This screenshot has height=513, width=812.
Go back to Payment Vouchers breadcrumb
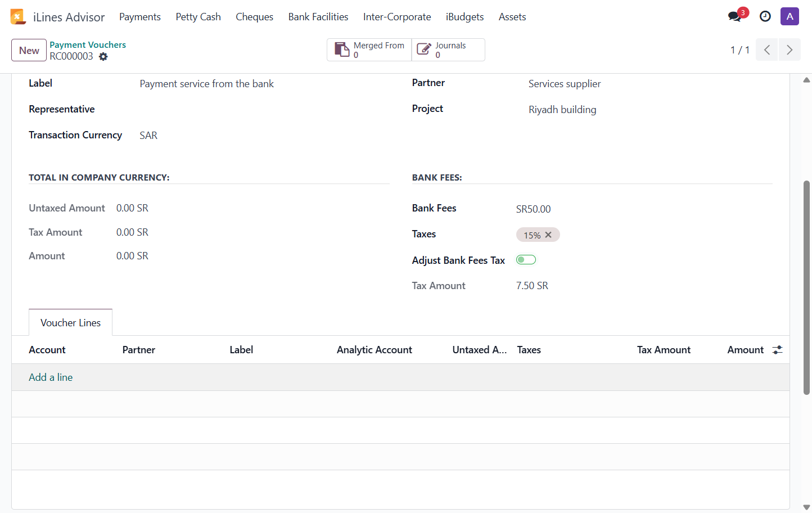click(88, 44)
